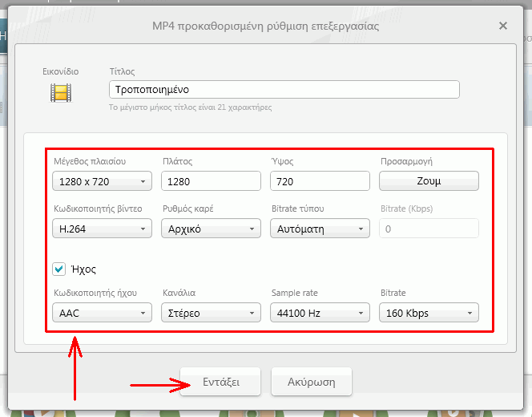This screenshot has height=417, width=532.
Task: Open the Κωδικοποιητής ήχου AAC dropdown
Action: pos(102,313)
